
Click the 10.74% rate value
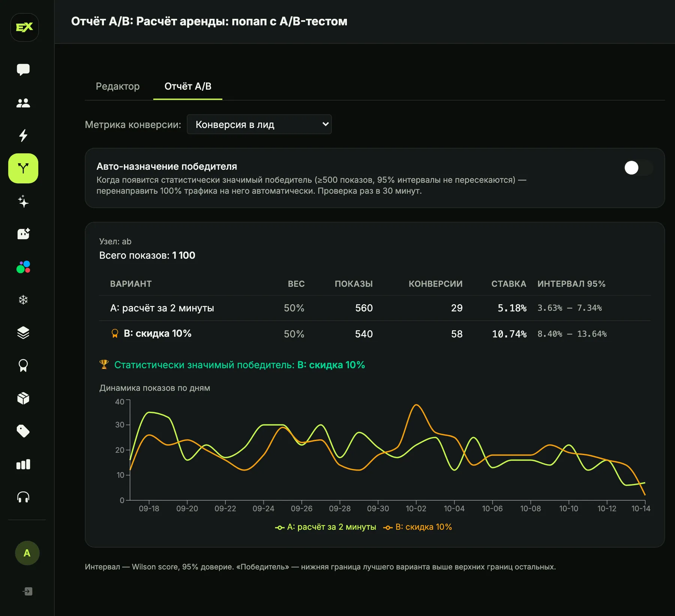pos(509,334)
